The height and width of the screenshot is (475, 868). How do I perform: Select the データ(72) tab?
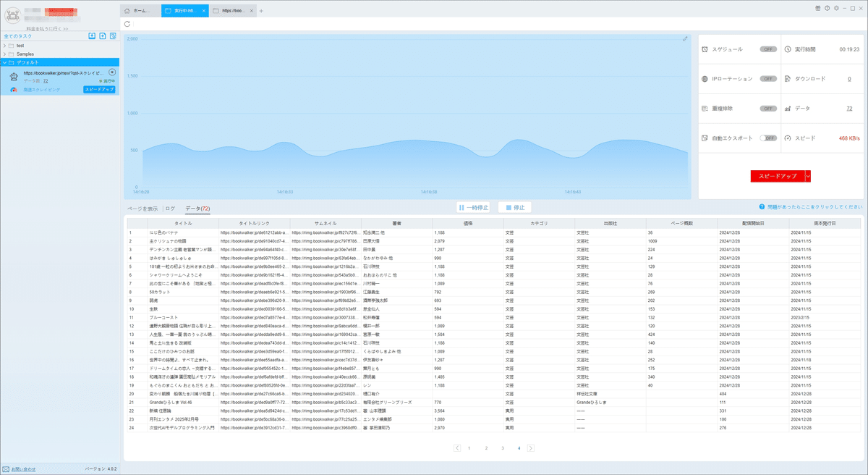tap(197, 209)
